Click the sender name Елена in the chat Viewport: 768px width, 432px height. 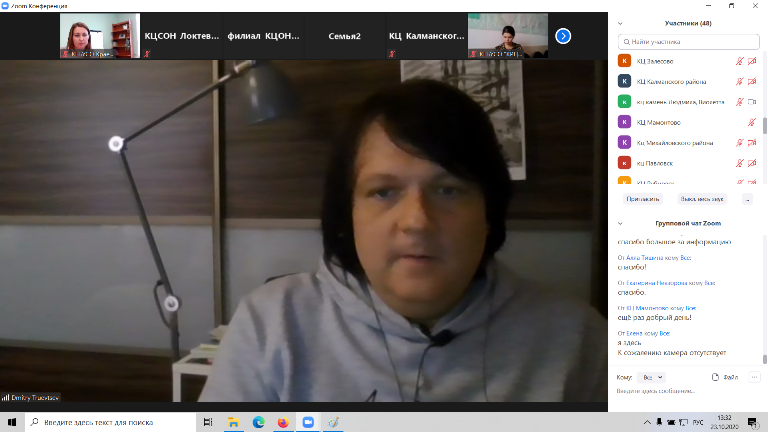[x=634, y=334]
